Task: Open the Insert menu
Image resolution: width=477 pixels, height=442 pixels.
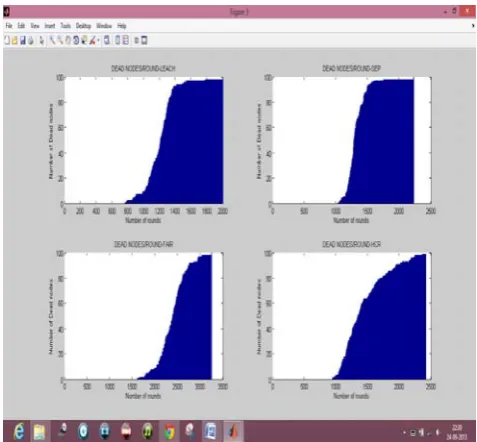Action: point(50,26)
